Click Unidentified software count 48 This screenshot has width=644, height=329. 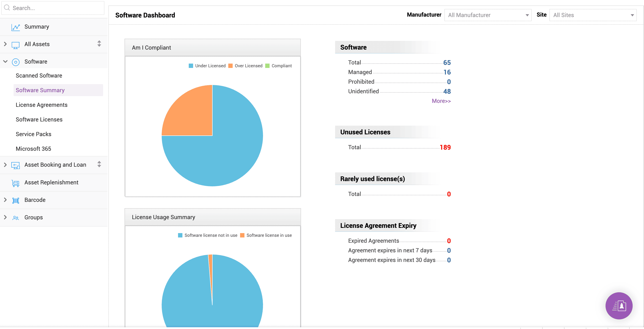(447, 92)
